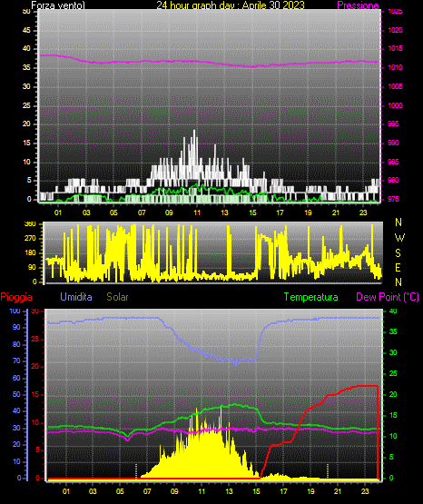Click the Solar legend label

coord(117,297)
